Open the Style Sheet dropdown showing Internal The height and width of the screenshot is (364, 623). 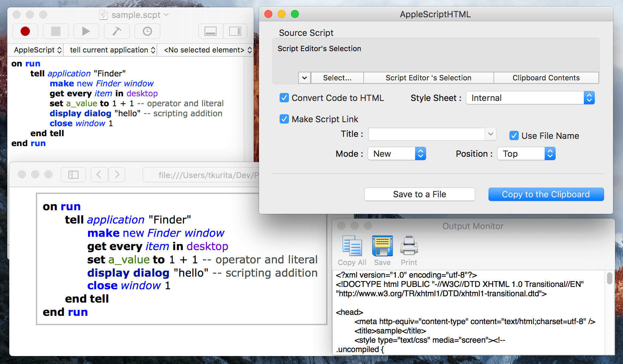coord(530,98)
